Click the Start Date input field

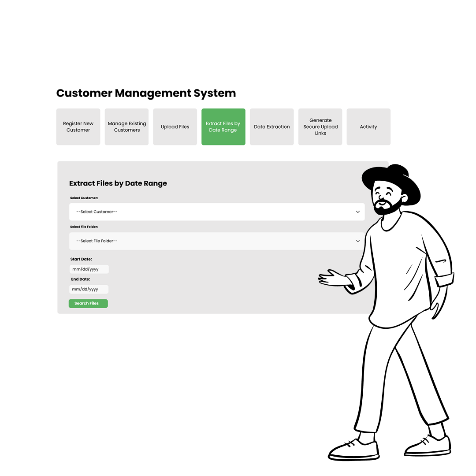89,269
